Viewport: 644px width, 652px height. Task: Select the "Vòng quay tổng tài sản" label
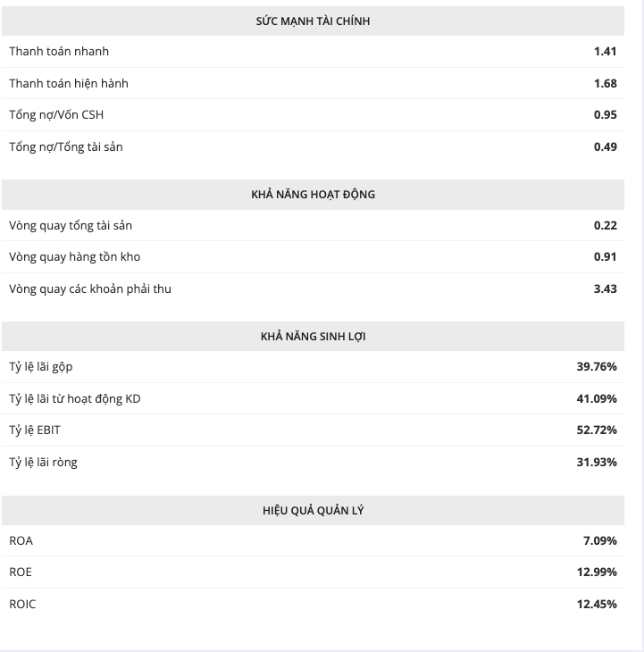(71, 225)
